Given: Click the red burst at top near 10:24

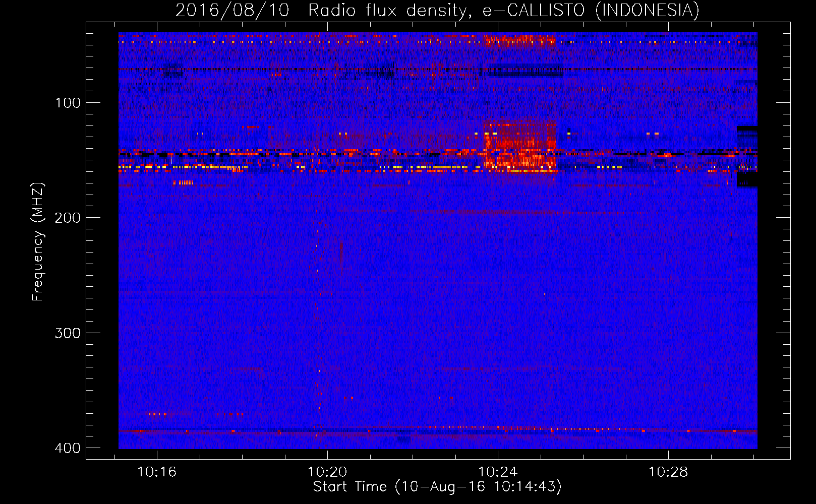Looking at the screenshot, I should (519, 40).
